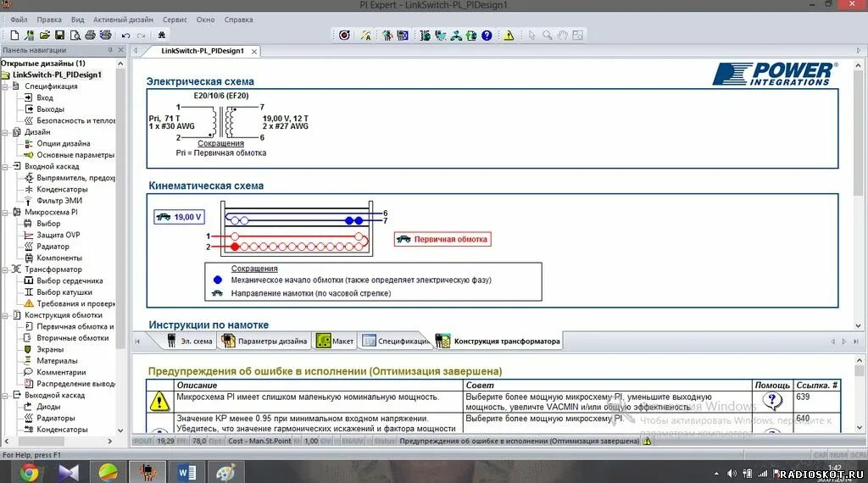Create a new design with the blank page icon
Screen dimensions: 868x483
point(15,36)
